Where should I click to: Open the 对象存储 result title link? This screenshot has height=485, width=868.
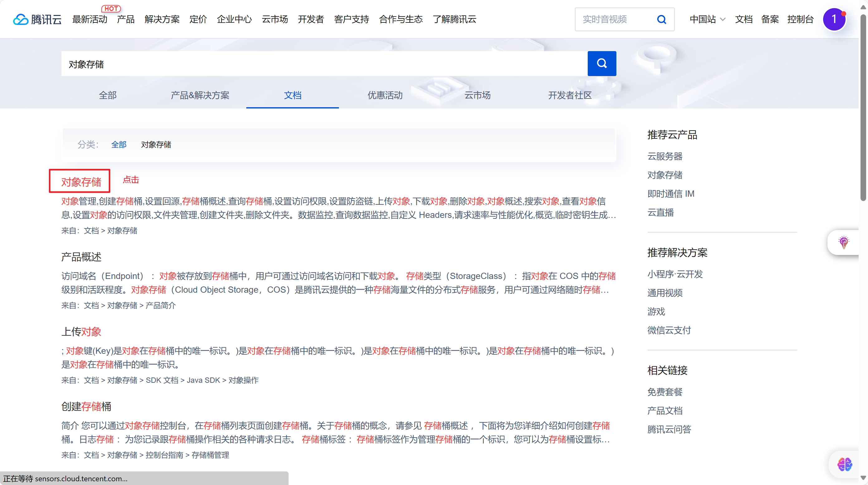81,182
